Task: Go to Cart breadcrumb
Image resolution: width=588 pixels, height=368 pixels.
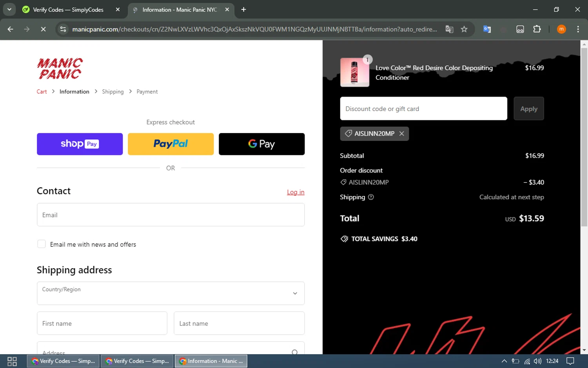Action: pos(42,91)
